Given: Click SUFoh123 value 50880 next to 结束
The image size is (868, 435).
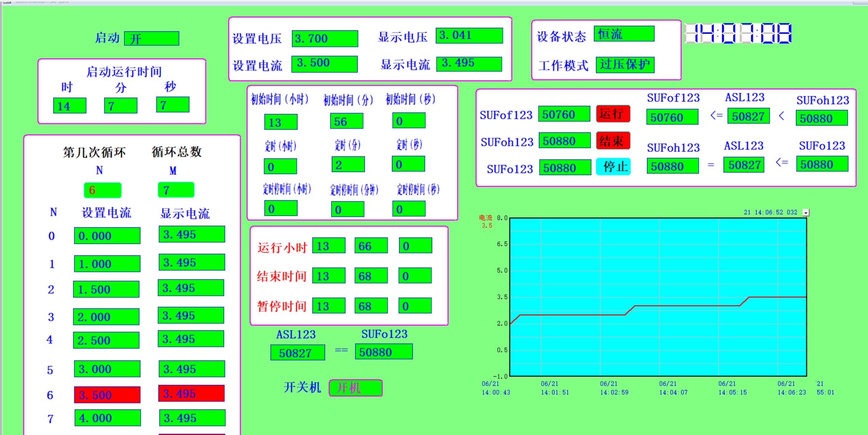Looking at the screenshot, I should [x=565, y=140].
